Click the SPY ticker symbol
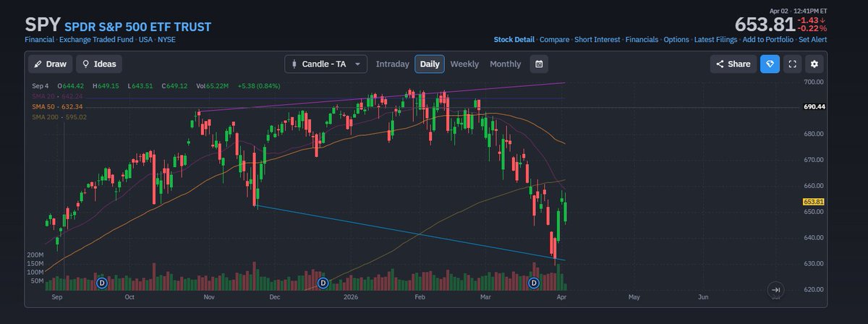 point(43,25)
